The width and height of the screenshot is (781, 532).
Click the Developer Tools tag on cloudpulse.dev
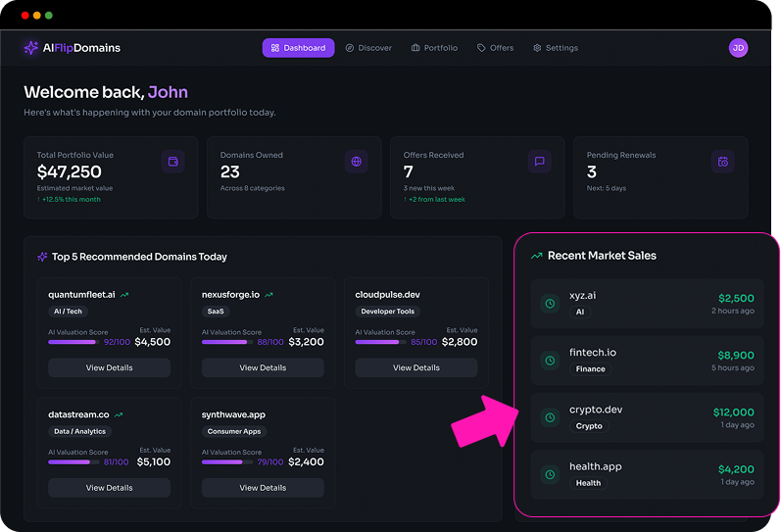pos(388,312)
